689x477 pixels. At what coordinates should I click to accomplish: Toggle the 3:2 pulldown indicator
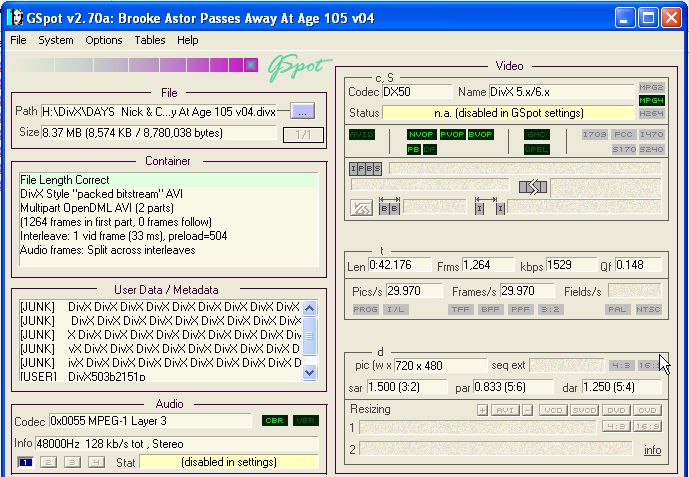pos(550,309)
